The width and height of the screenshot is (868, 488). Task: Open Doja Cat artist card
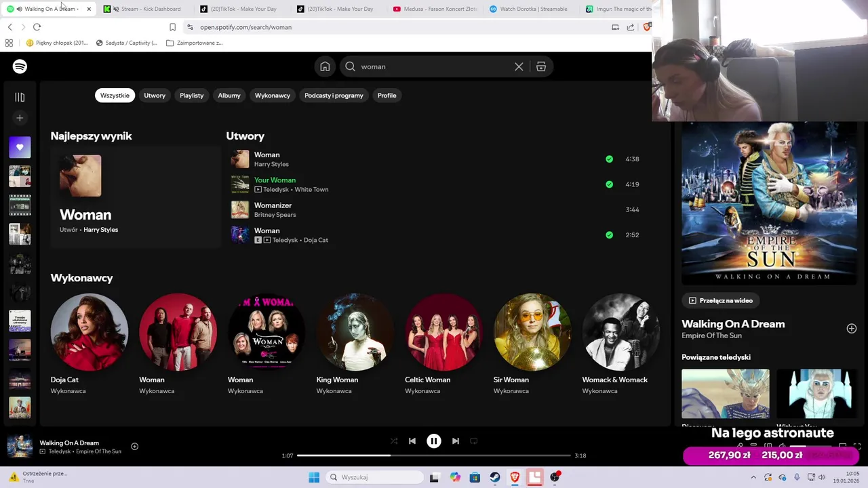pos(90,344)
